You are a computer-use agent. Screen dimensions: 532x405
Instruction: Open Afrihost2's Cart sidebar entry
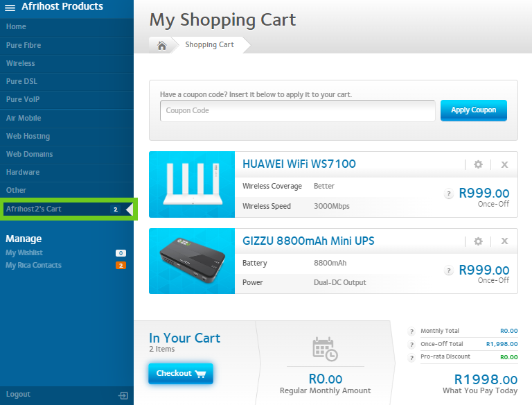[x=33, y=209]
